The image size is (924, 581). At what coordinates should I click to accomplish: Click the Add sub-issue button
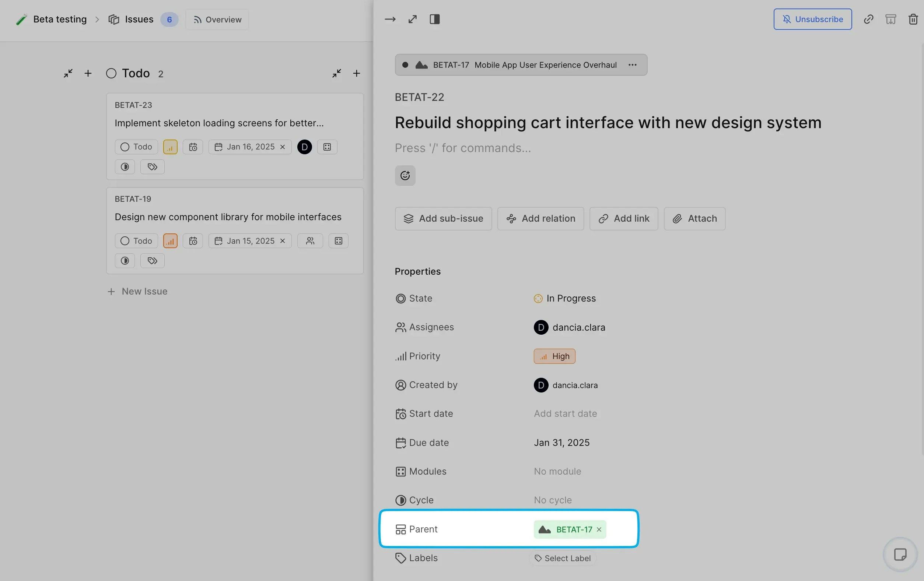point(443,219)
